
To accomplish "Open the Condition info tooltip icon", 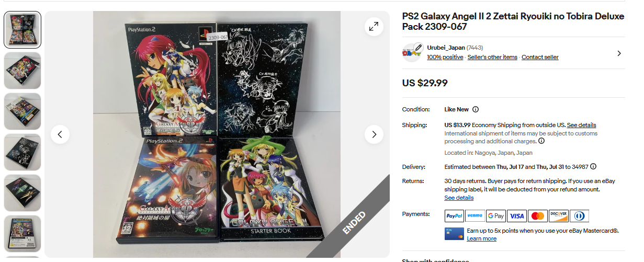I will 476,109.
